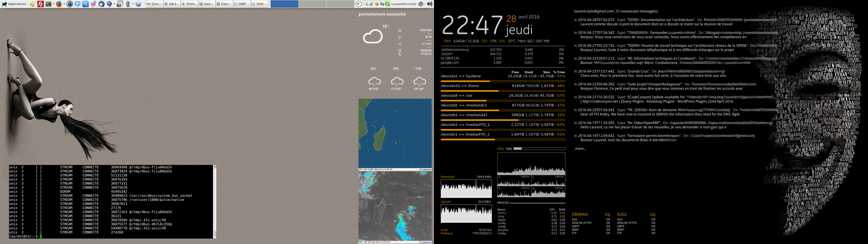Open the audio mixer speaker icon
The image size is (868, 244).
pos(421,4)
